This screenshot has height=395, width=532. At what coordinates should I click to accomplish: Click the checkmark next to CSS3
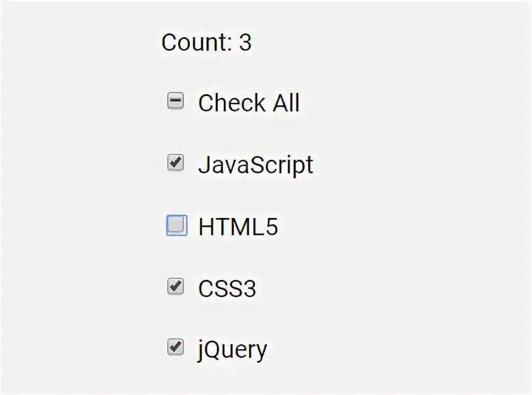click(176, 286)
